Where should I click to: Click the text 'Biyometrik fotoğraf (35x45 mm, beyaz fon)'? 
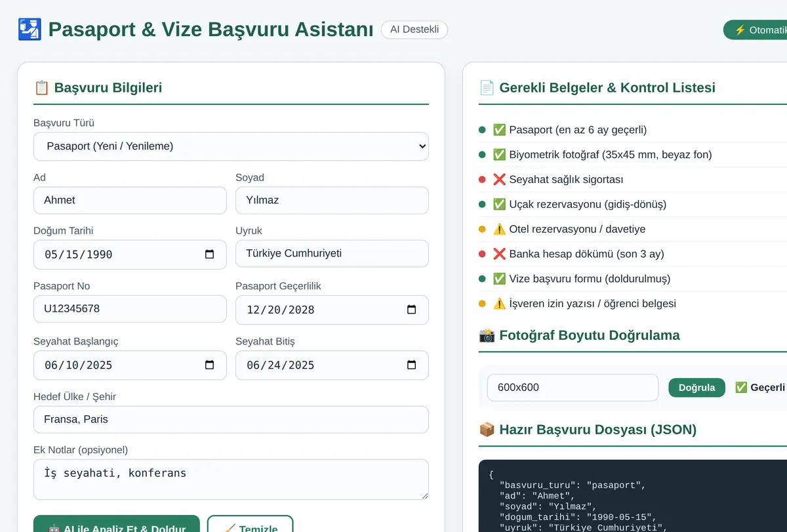click(611, 155)
